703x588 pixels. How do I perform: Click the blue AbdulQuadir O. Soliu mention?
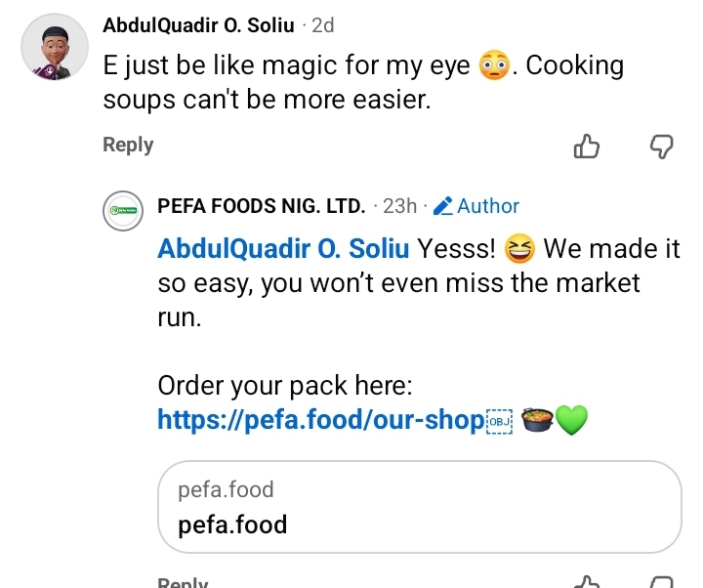pyautogui.click(x=283, y=249)
